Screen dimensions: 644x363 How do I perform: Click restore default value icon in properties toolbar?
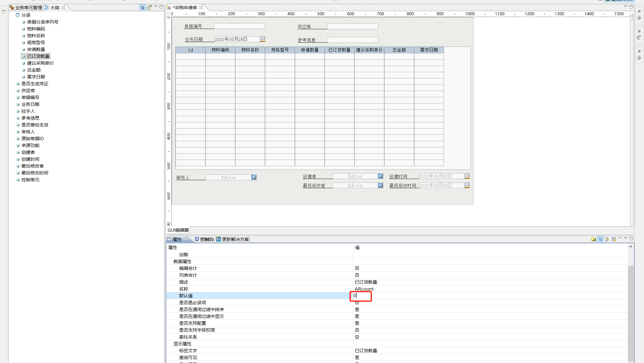point(614,239)
